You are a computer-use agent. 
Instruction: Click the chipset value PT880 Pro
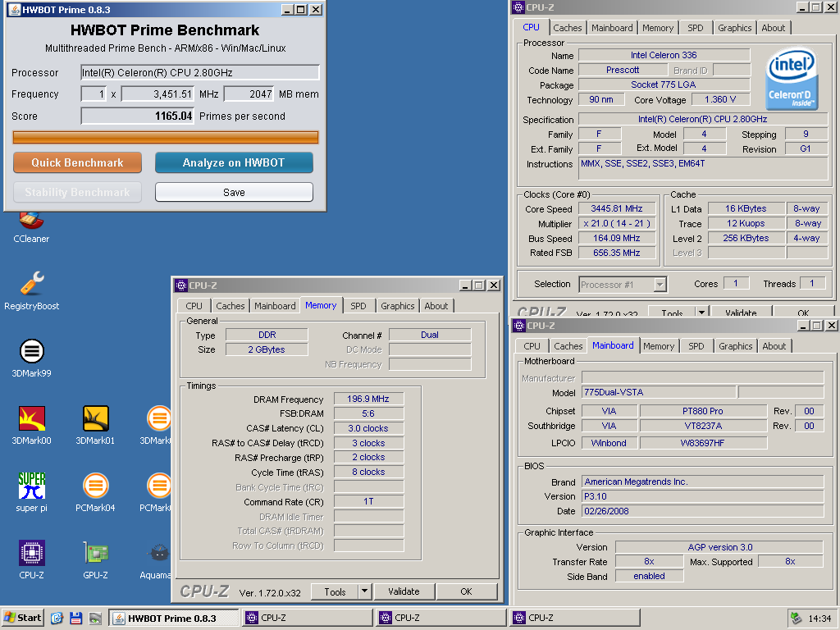tap(703, 411)
